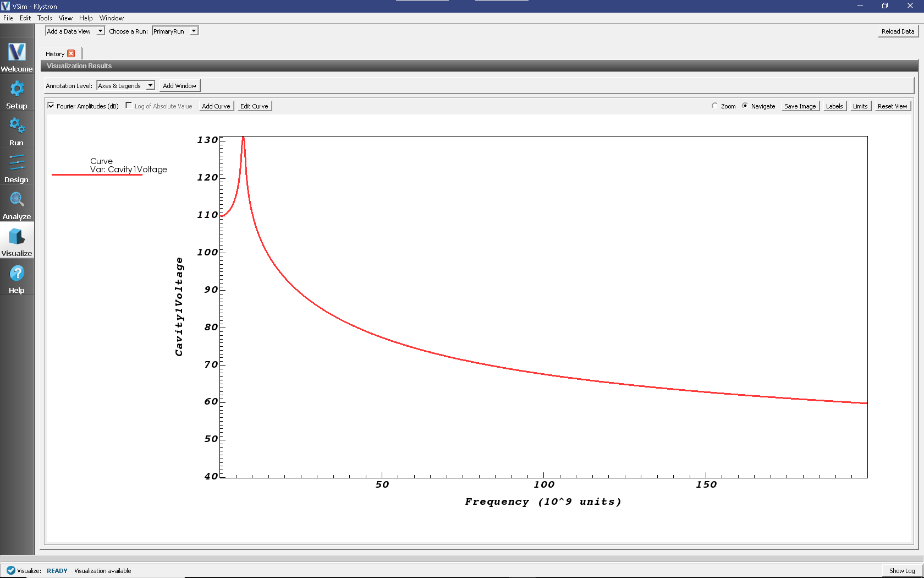
Task: Close the History tab with red X
Action: pos(71,54)
